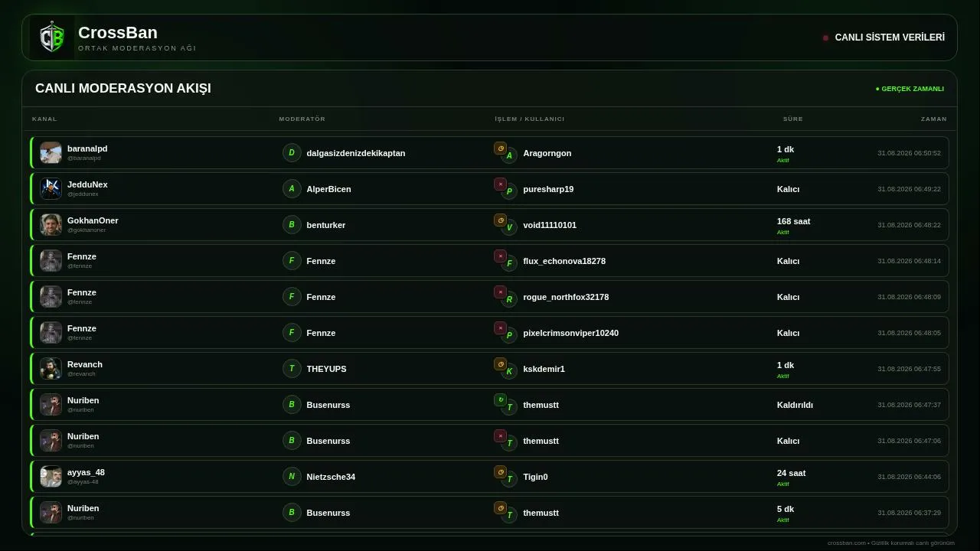Click the ban icon next to flux_echonova18278
The image size is (980, 551).
[x=500, y=256]
